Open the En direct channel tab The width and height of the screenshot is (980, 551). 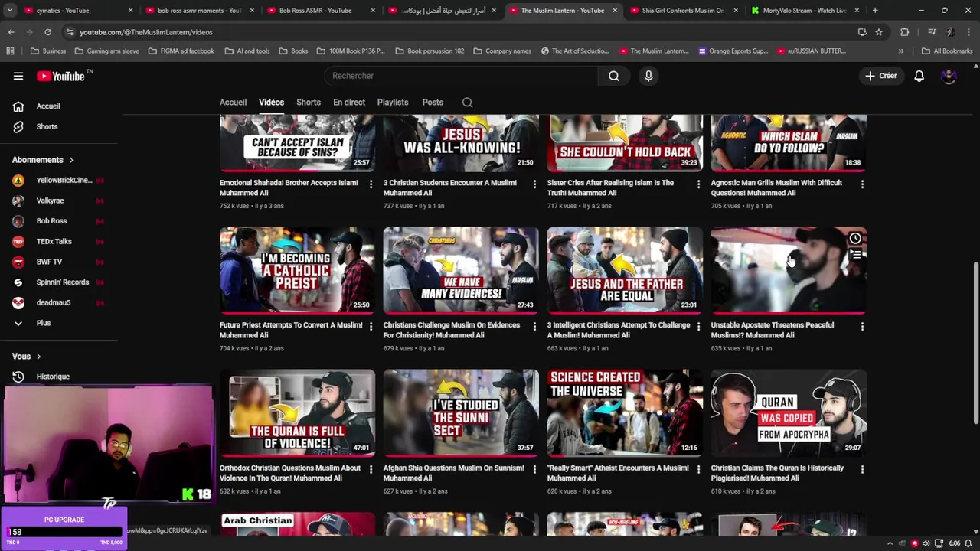pos(349,103)
